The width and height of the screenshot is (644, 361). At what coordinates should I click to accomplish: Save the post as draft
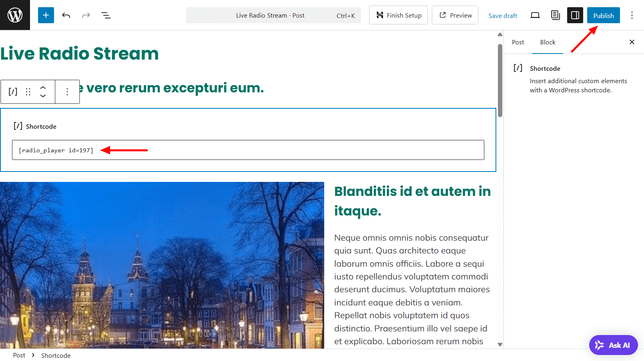pos(503,16)
